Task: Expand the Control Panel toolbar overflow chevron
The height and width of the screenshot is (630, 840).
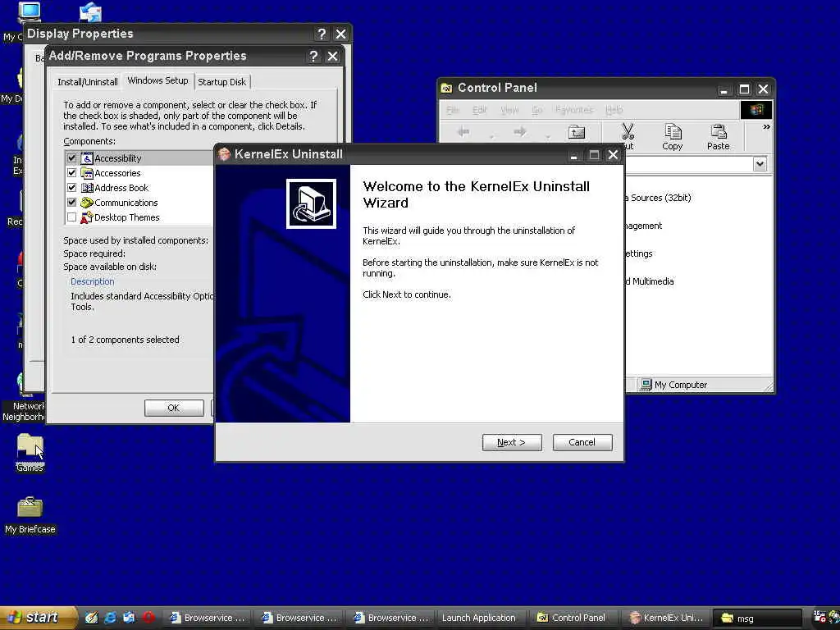Action: click(x=767, y=127)
